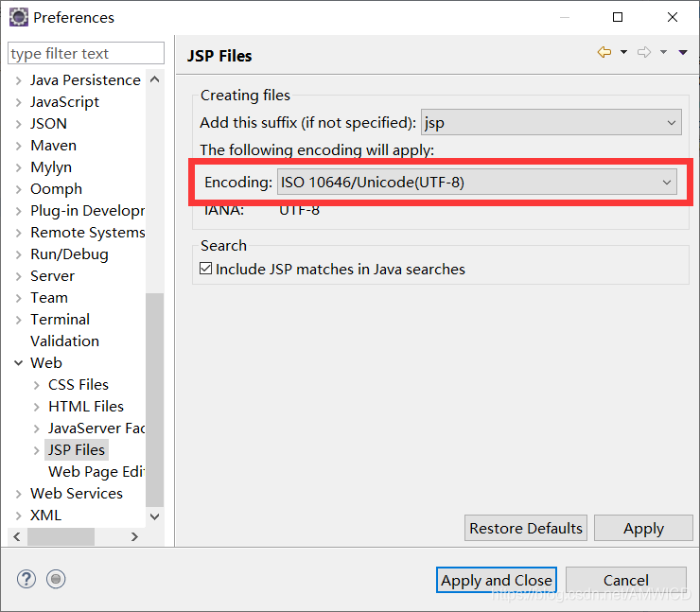Click the vertical scrollbar thumb in tree
The height and width of the screenshot is (612, 700).
(155, 399)
